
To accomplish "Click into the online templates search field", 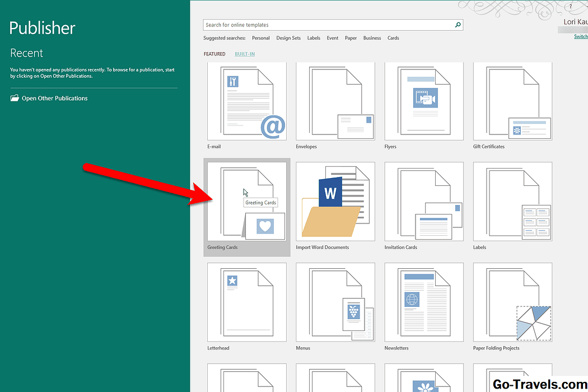I will tap(333, 25).
